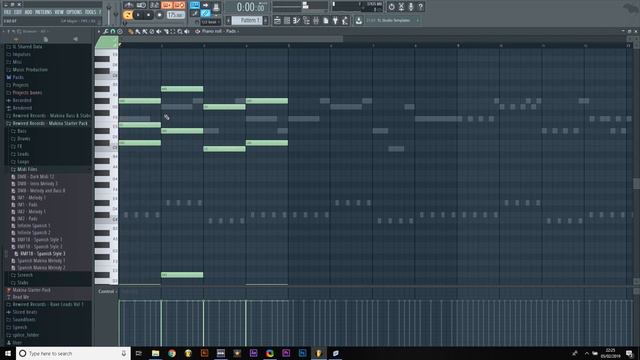Screen dimensions: 640x360
Task: Click the Play transport button
Action: 138,15
